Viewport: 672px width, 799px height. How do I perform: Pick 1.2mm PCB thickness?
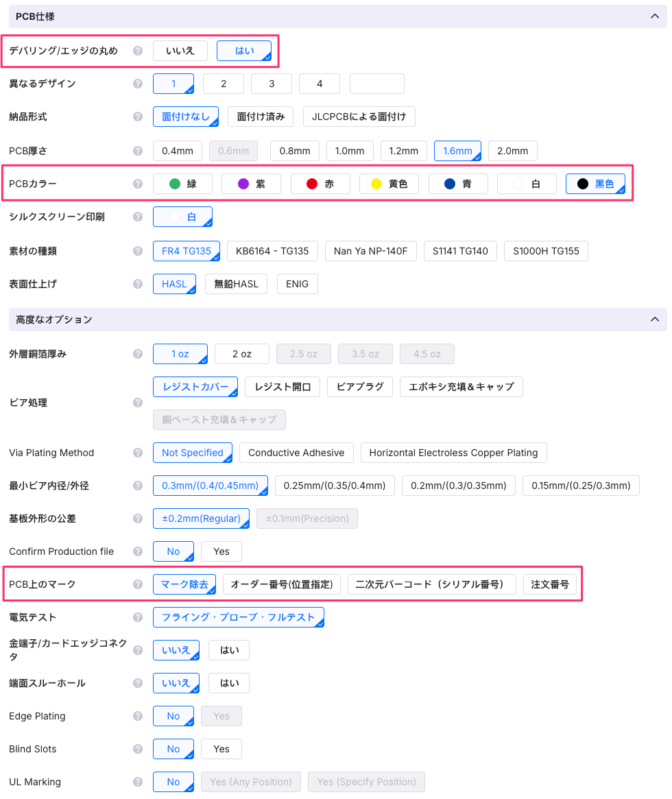pos(404,151)
